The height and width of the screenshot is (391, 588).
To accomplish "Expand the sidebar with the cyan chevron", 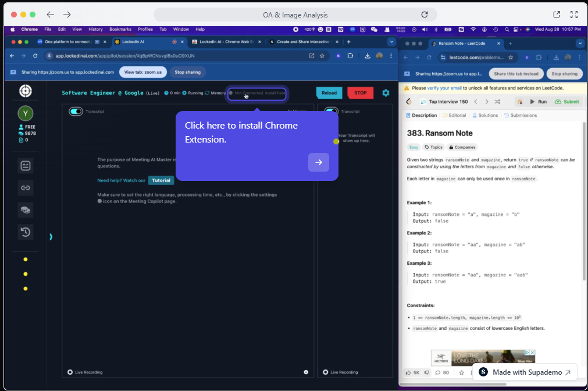I will (x=51, y=237).
